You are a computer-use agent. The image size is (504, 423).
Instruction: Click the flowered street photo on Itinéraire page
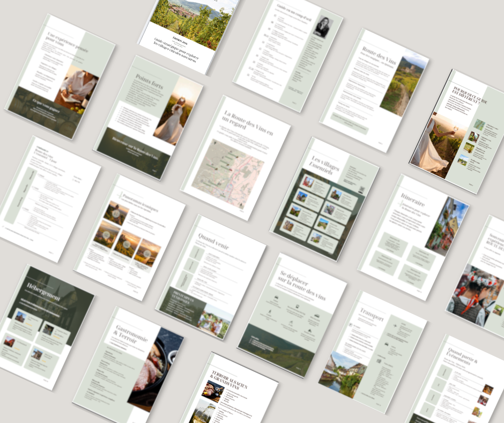[447, 227]
